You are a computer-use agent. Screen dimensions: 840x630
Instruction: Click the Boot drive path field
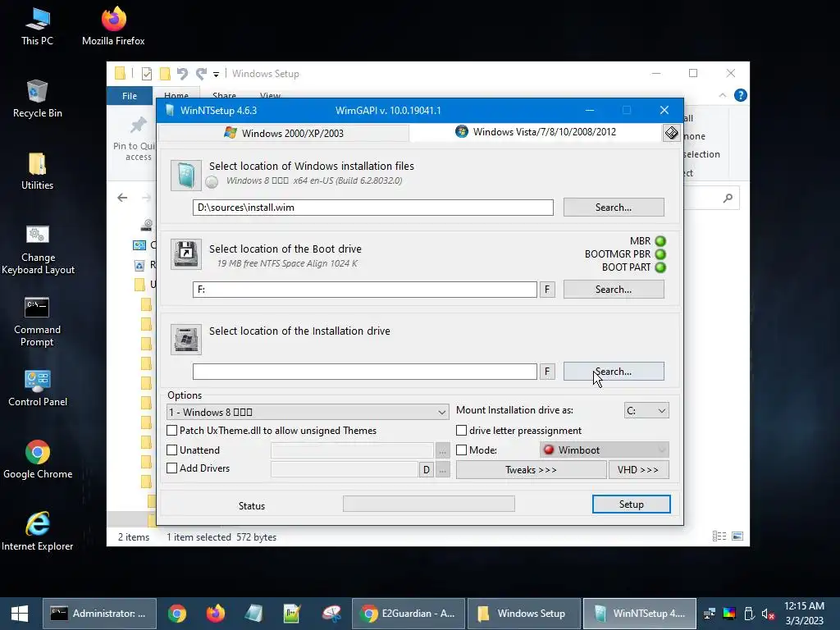point(365,290)
